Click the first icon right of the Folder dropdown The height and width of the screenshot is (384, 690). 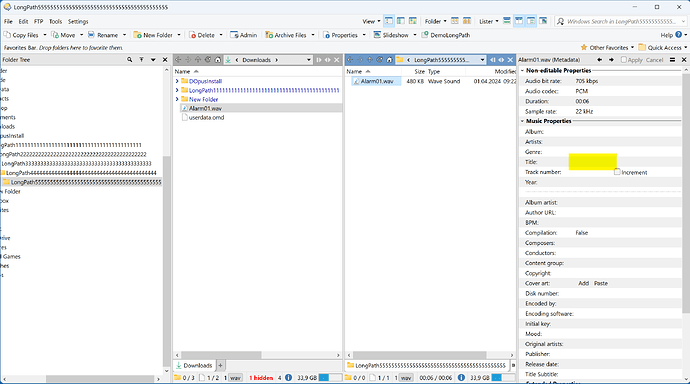pos(455,21)
